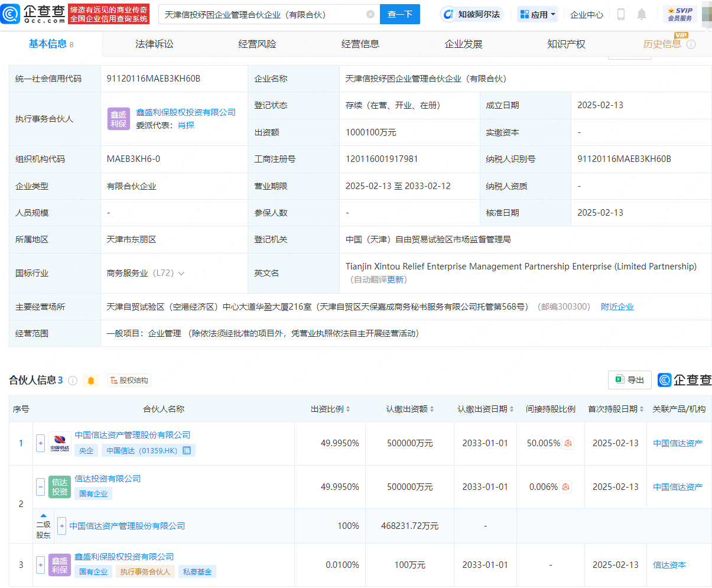The height and width of the screenshot is (588, 712).
Task: Click the 出资额 value 1000100万元
Action: tap(371, 132)
